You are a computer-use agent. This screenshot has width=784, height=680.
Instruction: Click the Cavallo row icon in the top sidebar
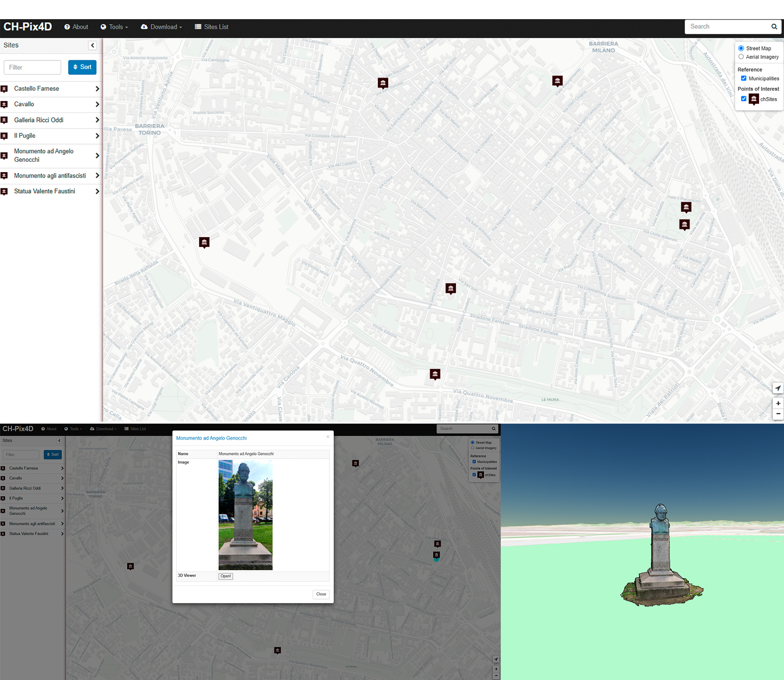point(4,104)
